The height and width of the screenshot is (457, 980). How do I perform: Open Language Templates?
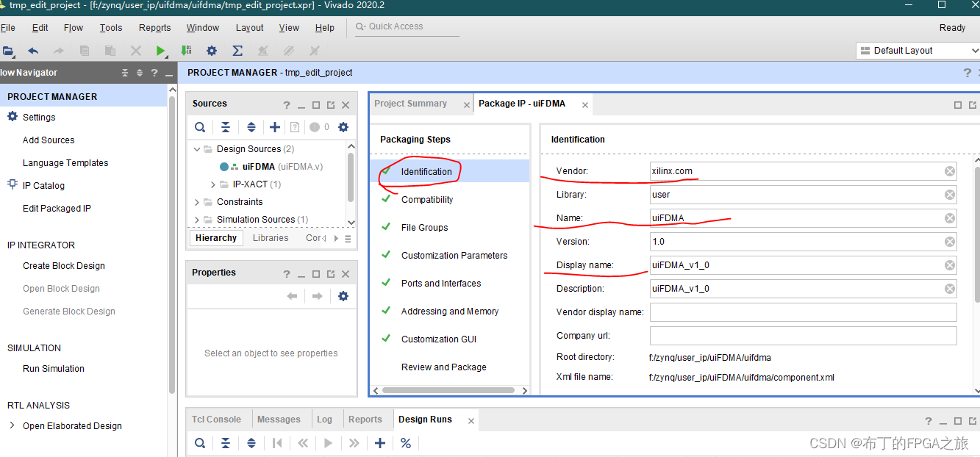coord(65,163)
